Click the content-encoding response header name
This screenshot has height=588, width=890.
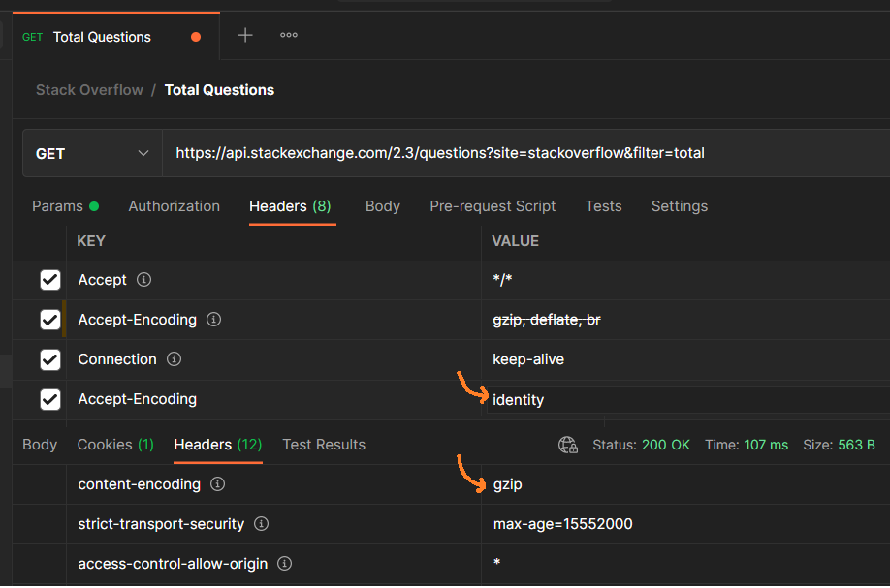point(139,484)
